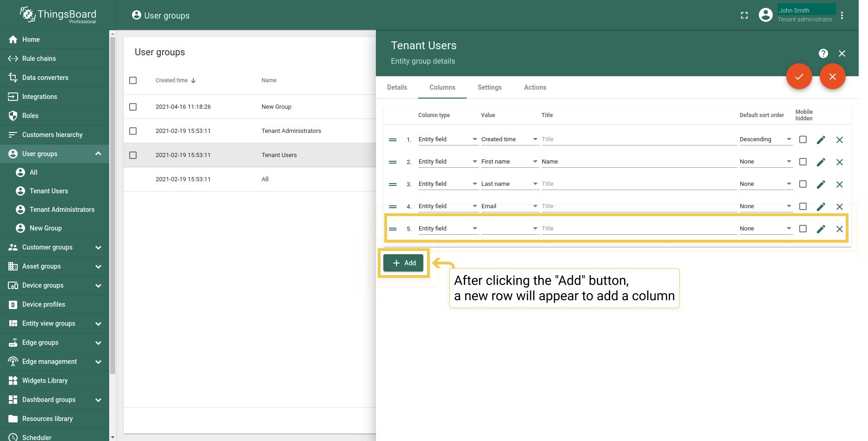The image size is (868, 441).
Task: Toggle Mobile hidden checkbox for Created time
Action: (x=802, y=139)
